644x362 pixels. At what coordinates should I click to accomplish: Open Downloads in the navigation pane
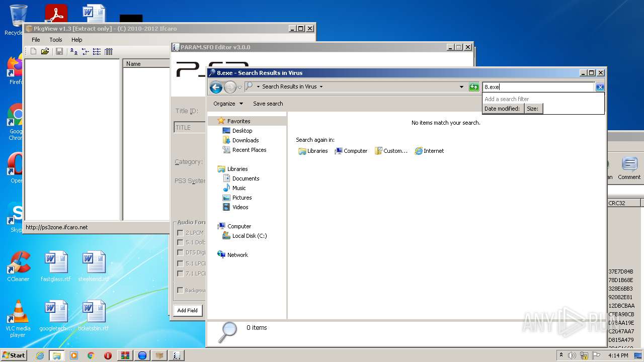pos(245,140)
